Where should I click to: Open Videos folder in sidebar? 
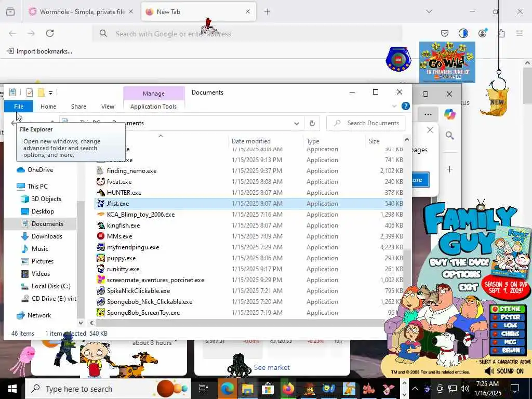[41, 273]
